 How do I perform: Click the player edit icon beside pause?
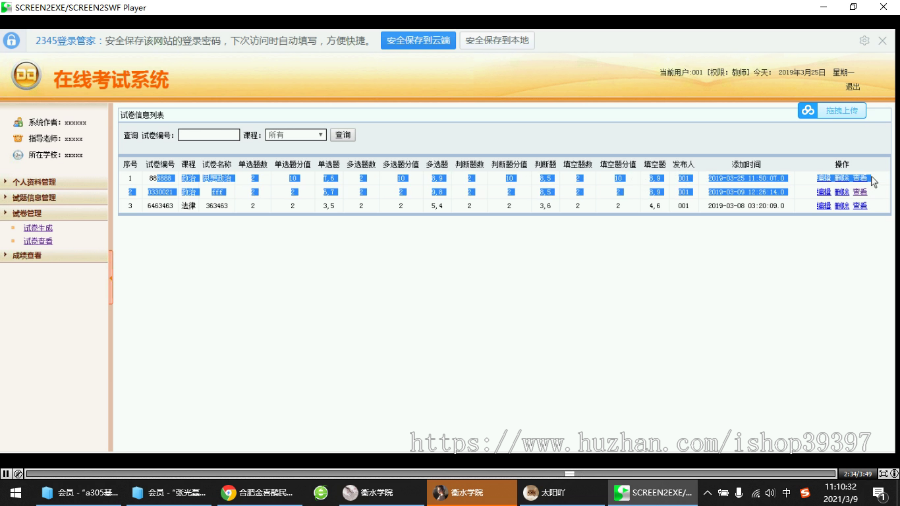tap(18, 474)
